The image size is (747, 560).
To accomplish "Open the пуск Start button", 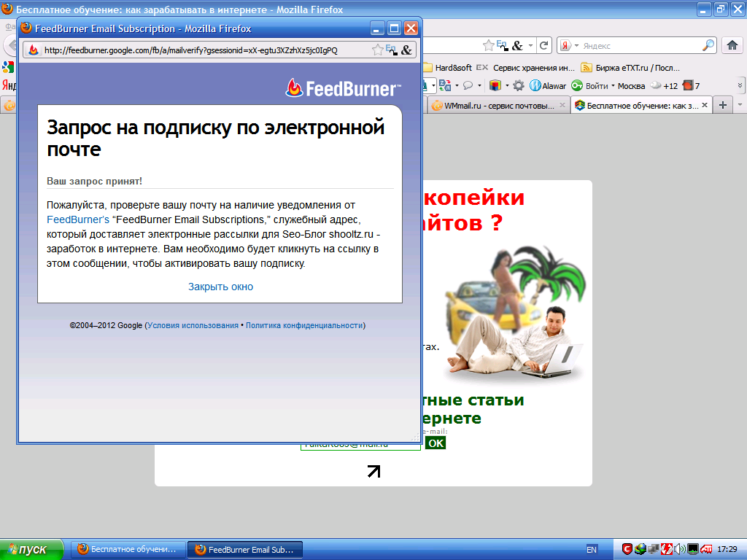I will pyautogui.click(x=31, y=550).
